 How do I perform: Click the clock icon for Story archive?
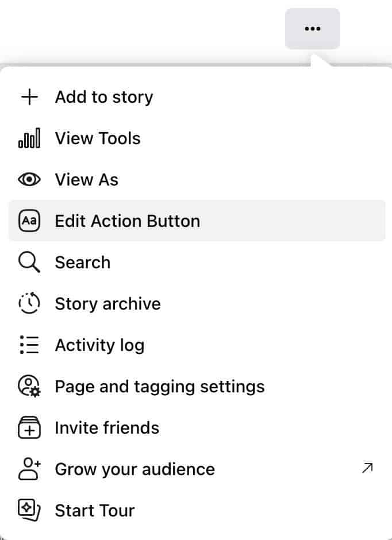[x=29, y=303]
